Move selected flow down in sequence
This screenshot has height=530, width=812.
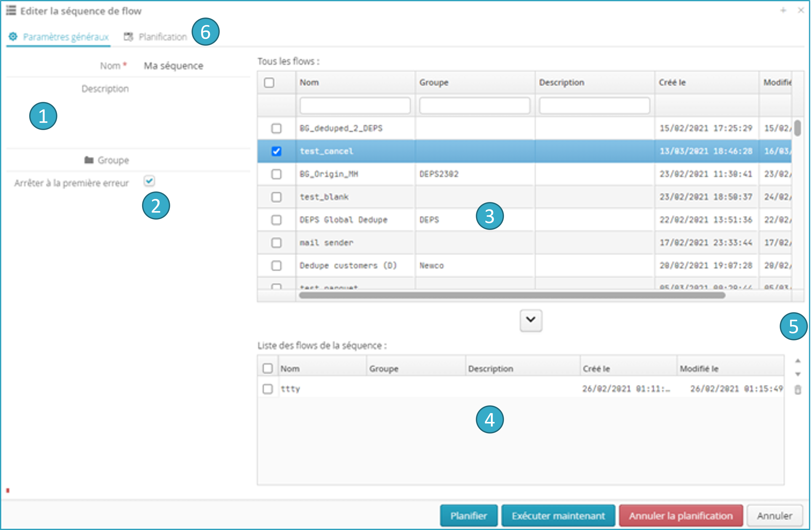(798, 374)
